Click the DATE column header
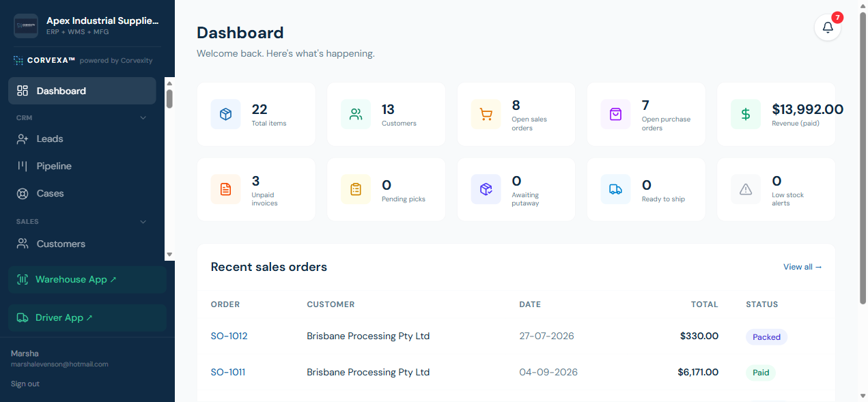The width and height of the screenshot is (868, 402). (x=530, y=304)
